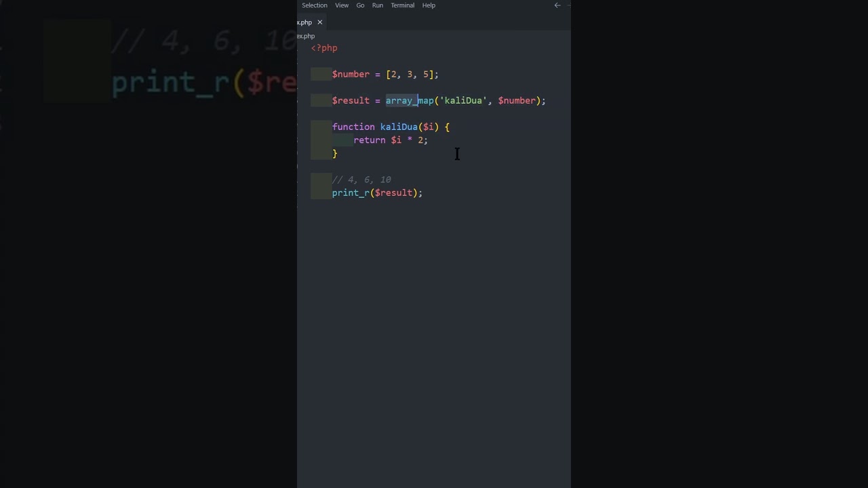Image resolution: width=868 pixels, height=488 pixels.
Task: Click the $number variable declaration
Action: point(351,75)
